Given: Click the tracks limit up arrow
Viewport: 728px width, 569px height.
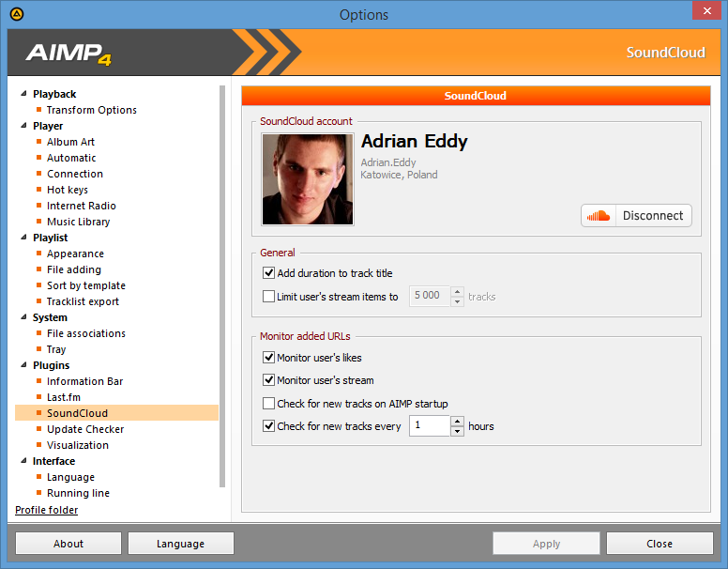Looking at the screenshot, I should pos(457,291).
